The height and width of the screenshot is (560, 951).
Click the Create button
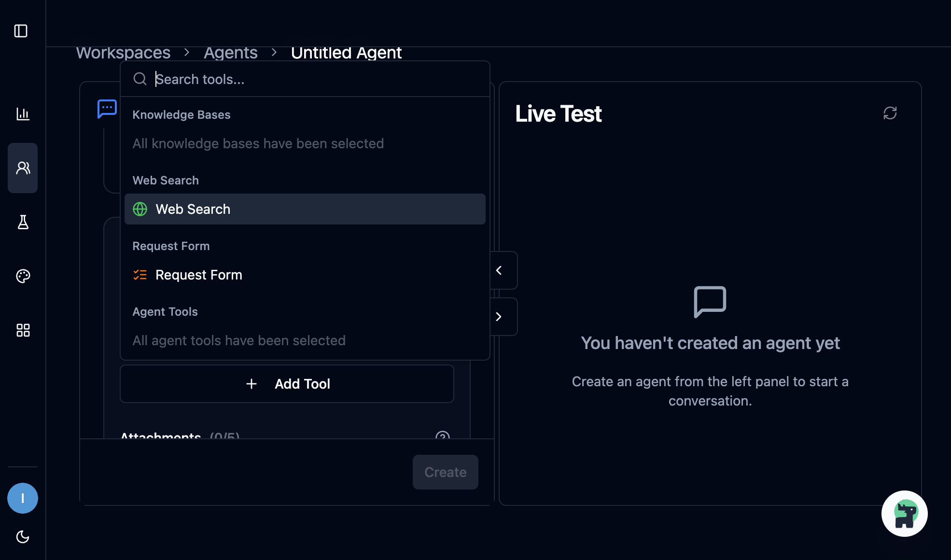click(445, 472)
